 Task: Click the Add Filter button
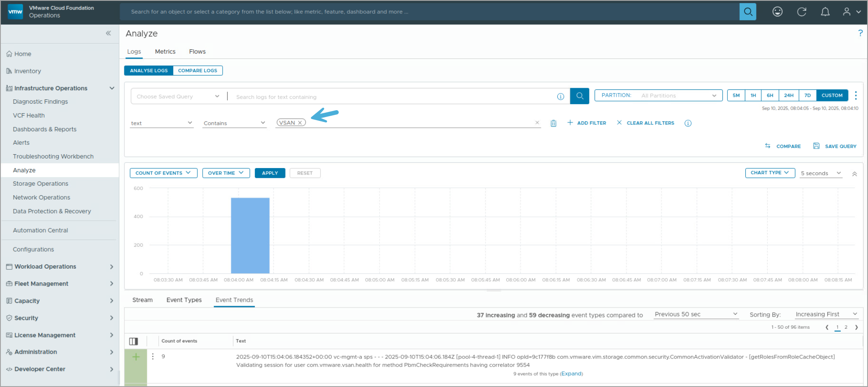pyautogui.click(x=587, y=123)
